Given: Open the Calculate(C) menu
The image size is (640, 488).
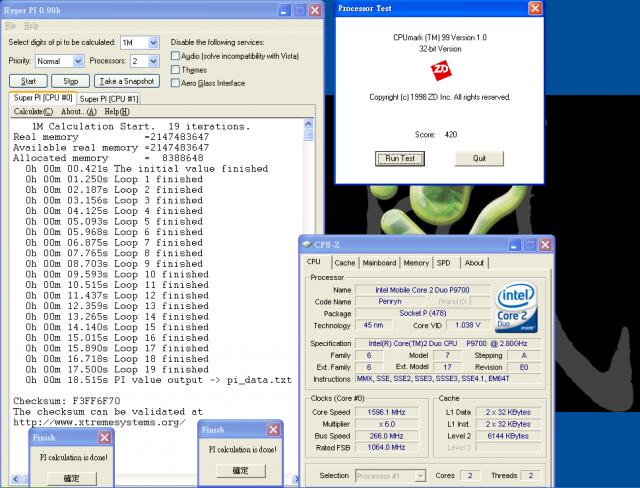Looking at the screenshot, I should 33,111.
